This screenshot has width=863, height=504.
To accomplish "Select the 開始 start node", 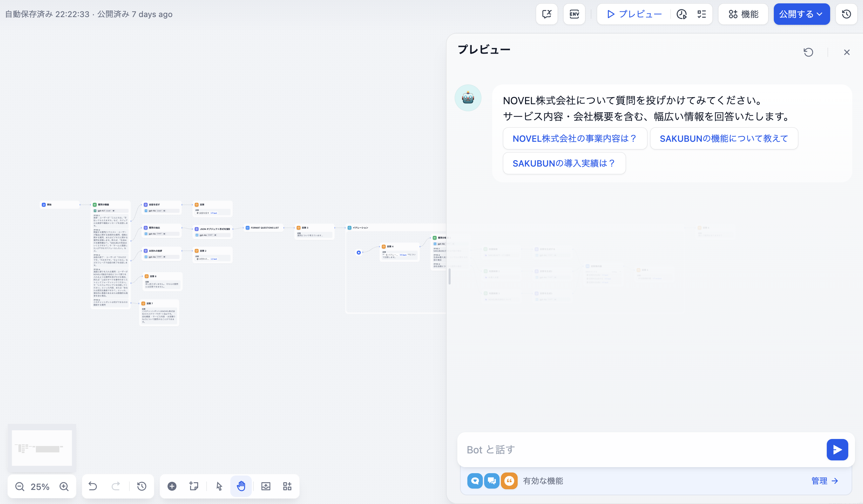I will point(60,204).
